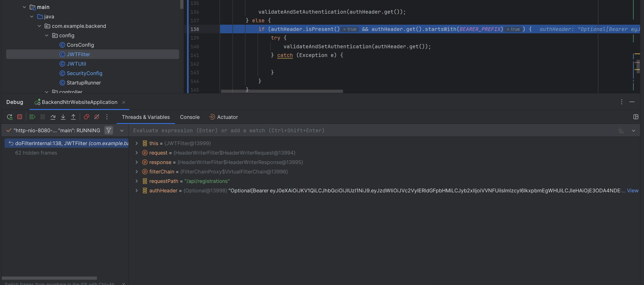Click Rerun debug icon
This screenshot has height=285, width=644.
9,117
